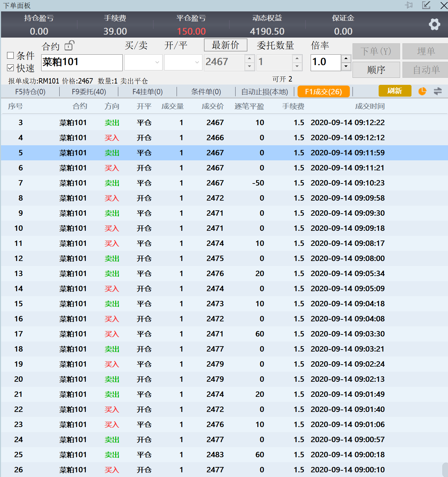Select highlighted row 5 at 09:11:59

tap(224, 153)
